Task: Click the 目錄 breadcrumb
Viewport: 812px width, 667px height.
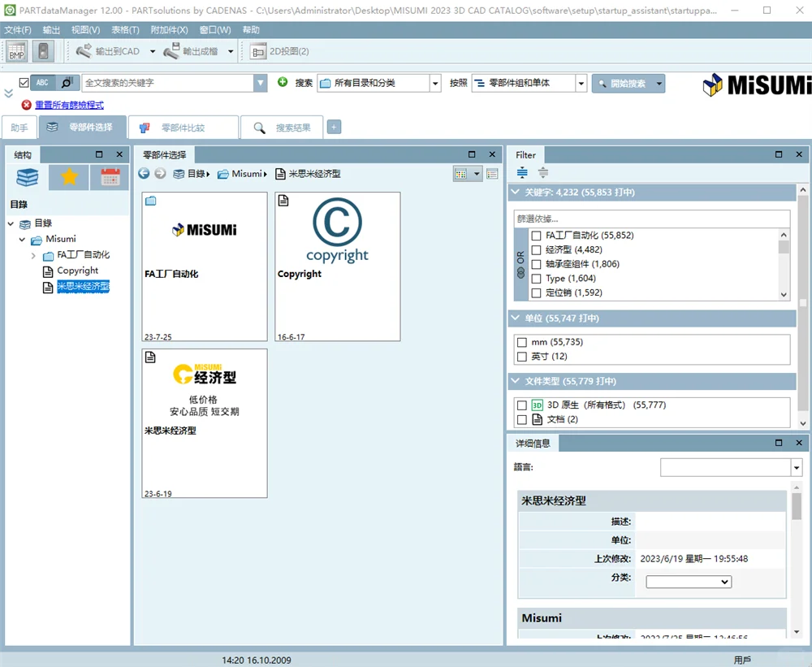Action: coord(197,174)
